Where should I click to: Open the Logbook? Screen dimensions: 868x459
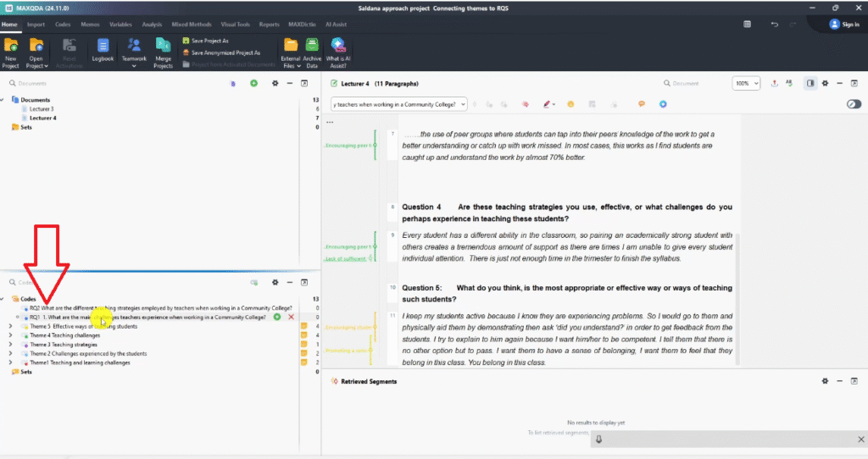tap(103, 50)
